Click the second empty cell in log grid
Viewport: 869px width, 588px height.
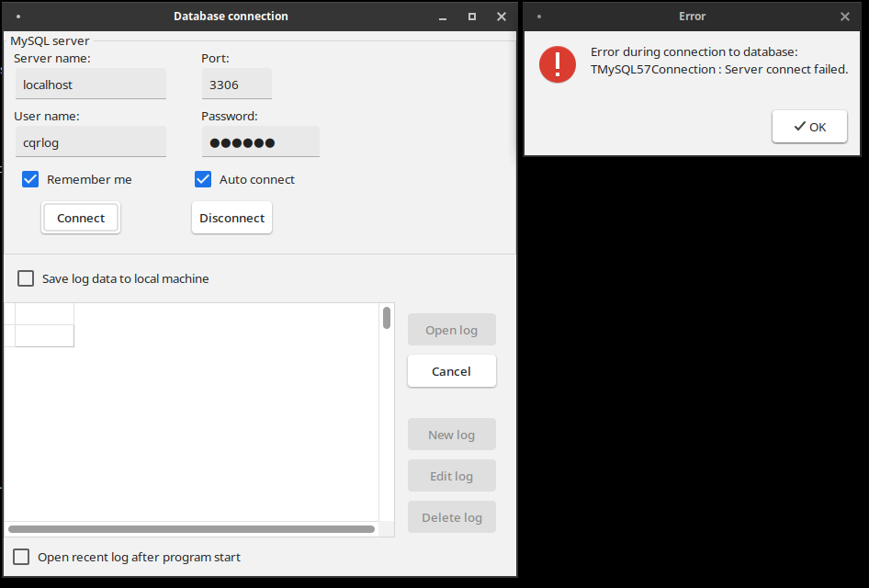click(x=44, y=336)
